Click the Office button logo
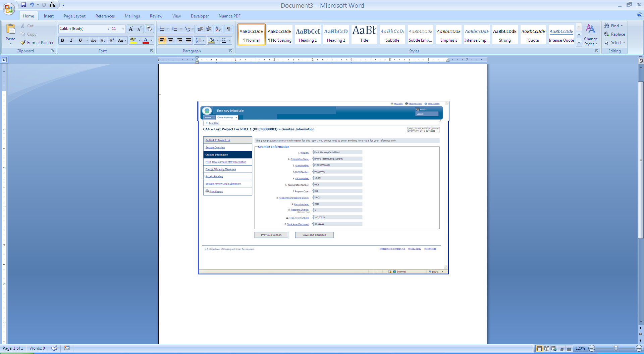The width and height of the screenshot is (644, 354). pyautogui.click(x=9, y=8)
